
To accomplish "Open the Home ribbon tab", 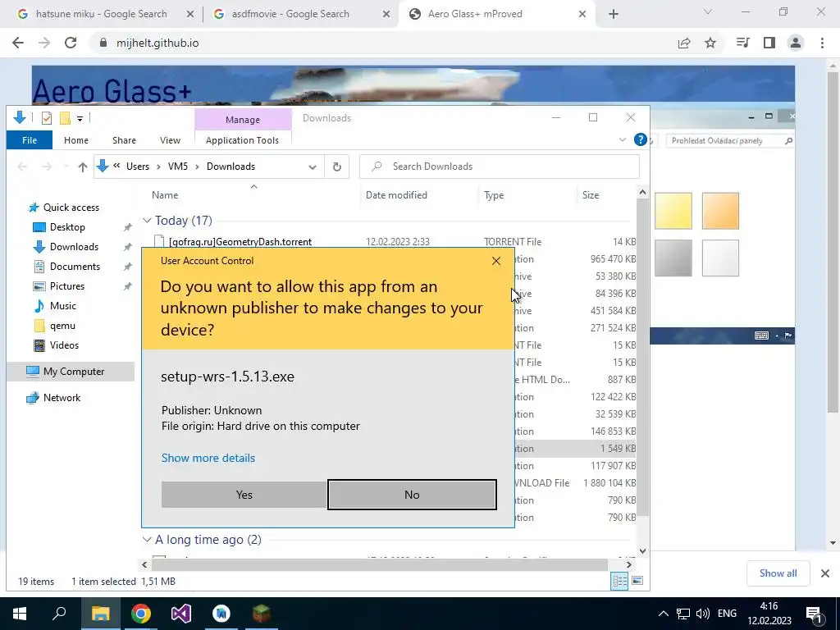I will point(76,140).
